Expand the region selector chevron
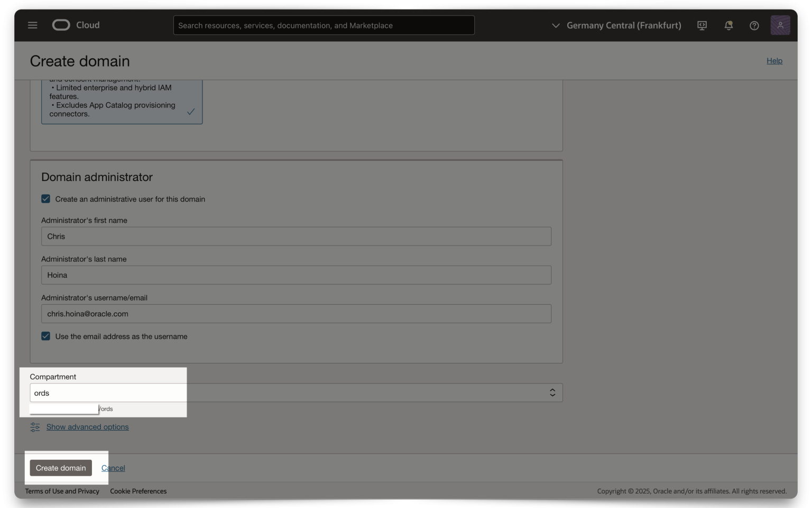The image size is (812, 508). [555, 25]
